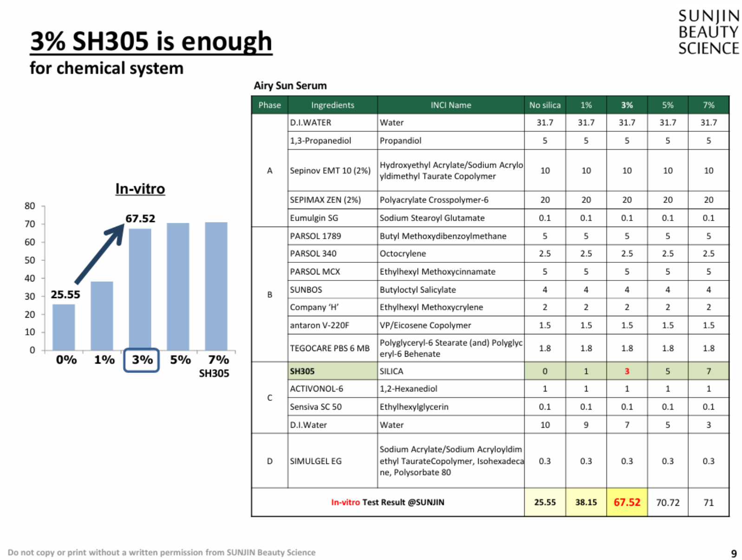Screen dimensions: 742x560
Task: Click the yellow 67.52 result cell
Action: pyautogui.click(x=627, y=502)
